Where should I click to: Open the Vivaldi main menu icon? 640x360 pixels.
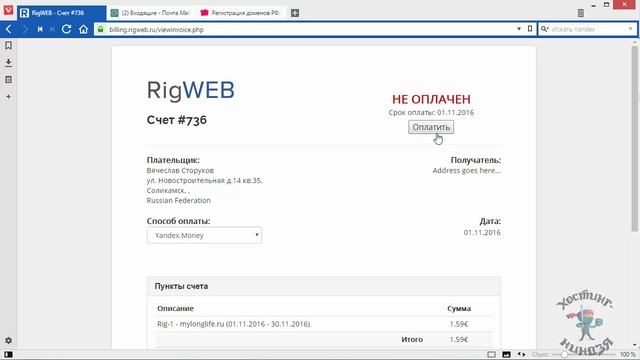click(8, 9)
